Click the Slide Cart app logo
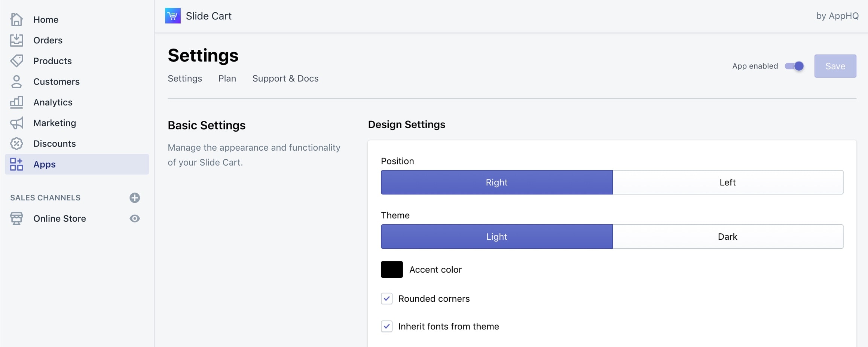The image size is (868, 347). point(172,16)
